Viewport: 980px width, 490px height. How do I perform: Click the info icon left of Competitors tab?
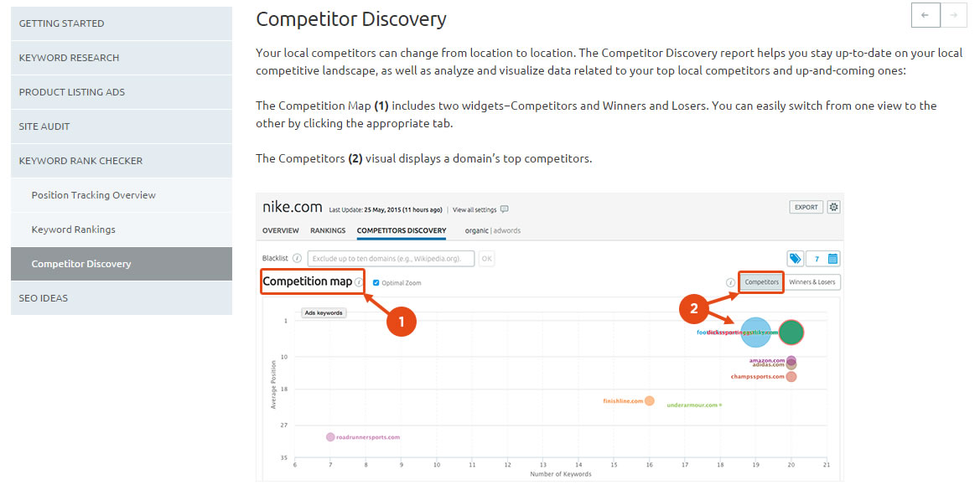click(x=730, y=283)
